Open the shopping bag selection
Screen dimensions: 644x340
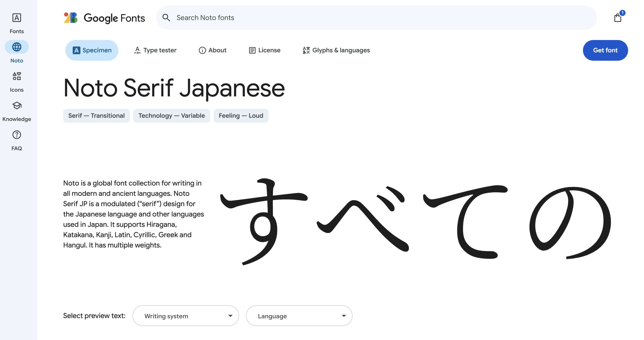[x=618, y=18]
